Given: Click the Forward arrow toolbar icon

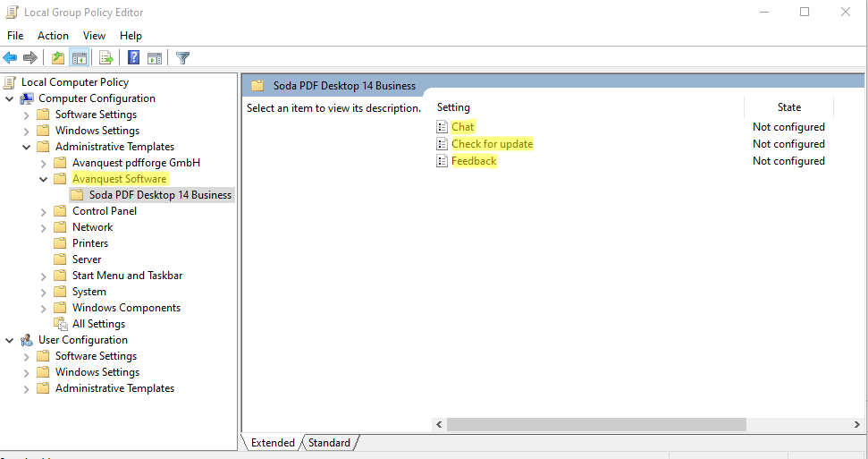Looking at the screenshot, I should tap(30, 57).
